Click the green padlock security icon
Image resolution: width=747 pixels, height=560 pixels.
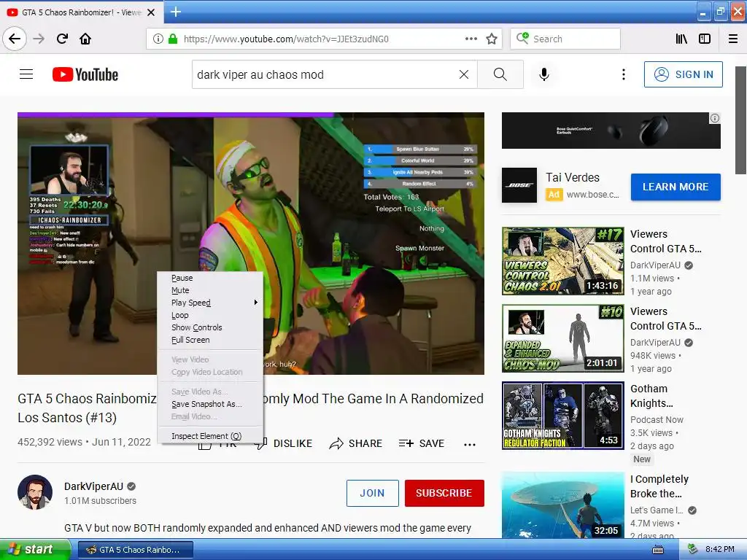point(173,39)
